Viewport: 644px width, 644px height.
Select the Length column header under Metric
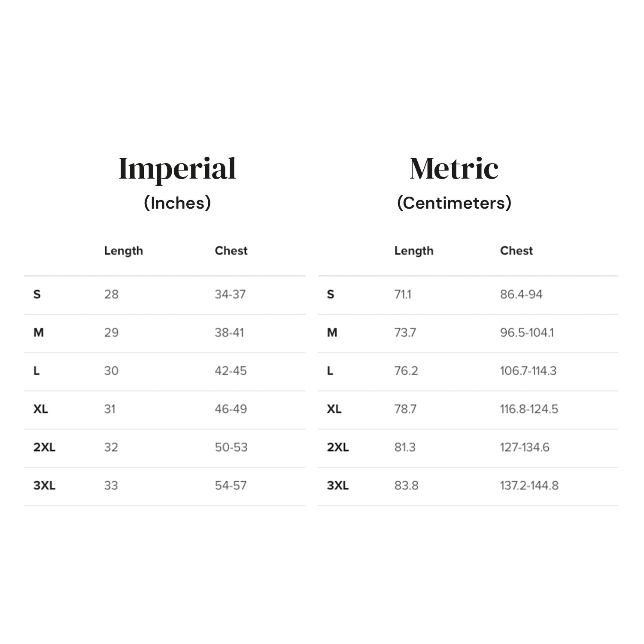click(x=413, y=251)
